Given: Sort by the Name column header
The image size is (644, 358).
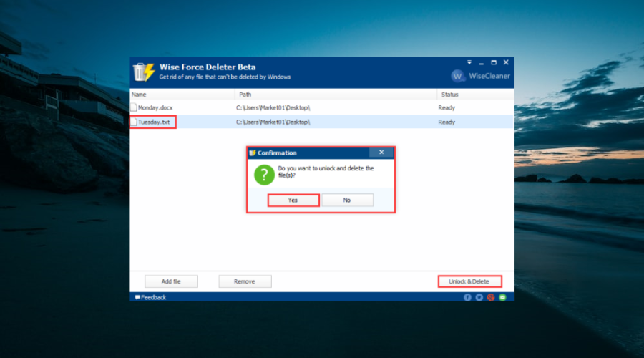Looking at the screenshot, I should point(182,95).
